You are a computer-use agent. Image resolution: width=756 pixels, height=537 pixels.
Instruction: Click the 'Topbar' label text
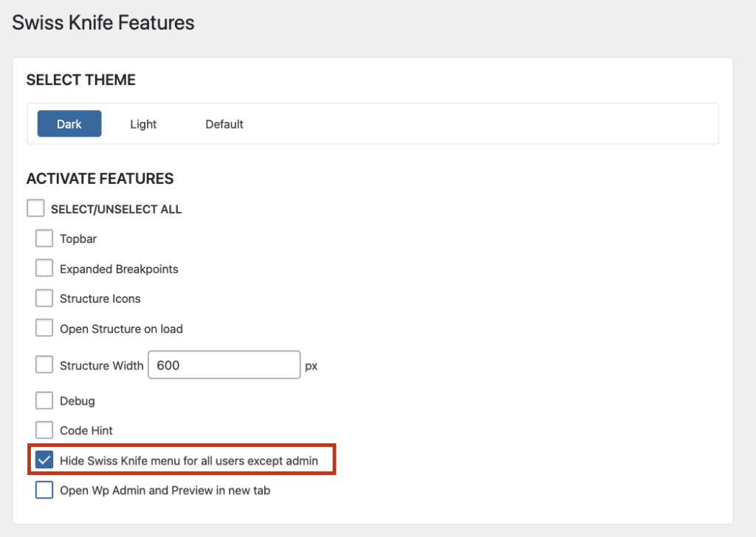pos(78,239)
